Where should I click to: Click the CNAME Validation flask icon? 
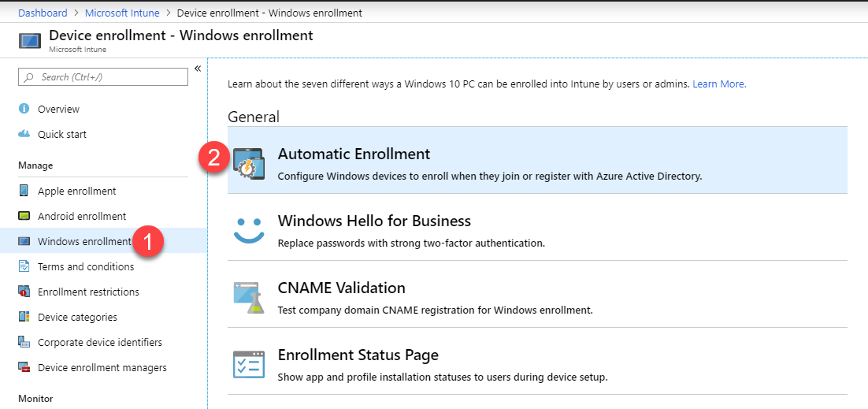[249, 296]
